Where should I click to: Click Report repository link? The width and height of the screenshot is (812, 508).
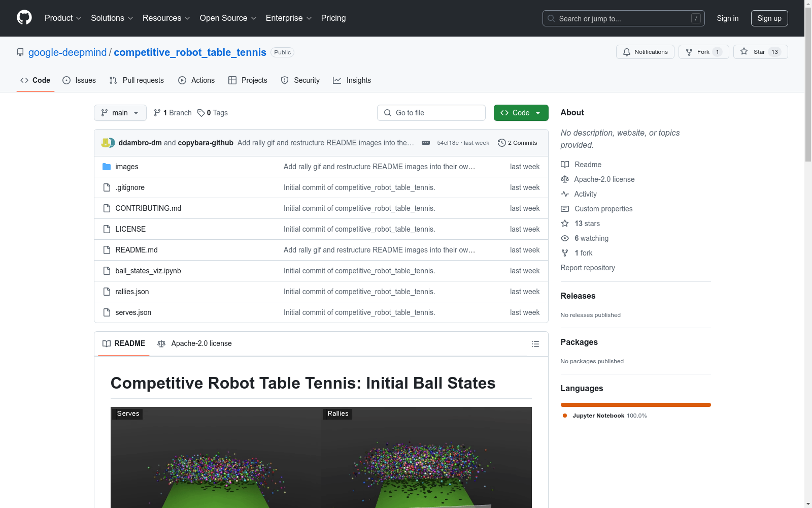point(588,268)
